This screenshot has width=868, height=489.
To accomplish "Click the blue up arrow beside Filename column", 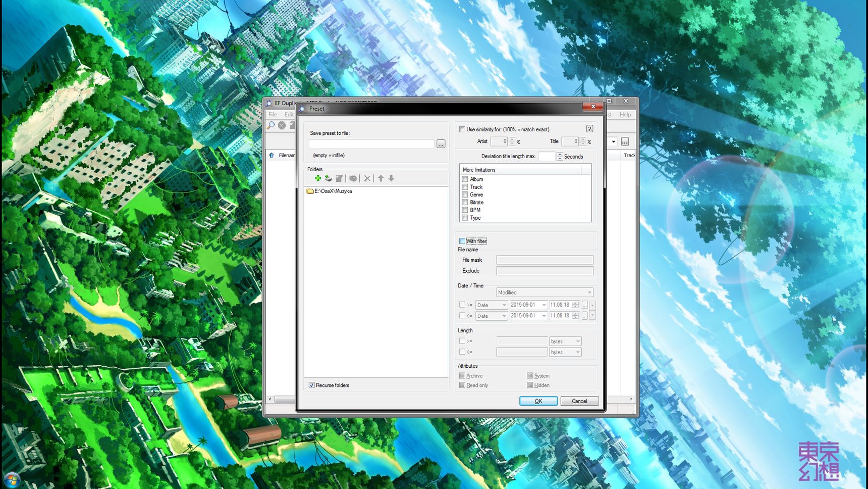I will tap(272, 155).
